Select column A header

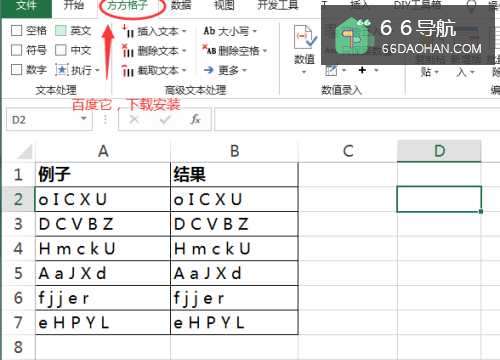[x=103, y=151]
